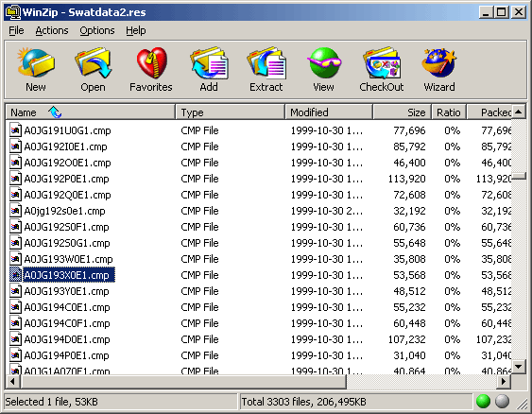The height and width of the screenshot is (414, 532).
Task: Click the horizontal scrollbar right arrow
Action: [504, 381]
